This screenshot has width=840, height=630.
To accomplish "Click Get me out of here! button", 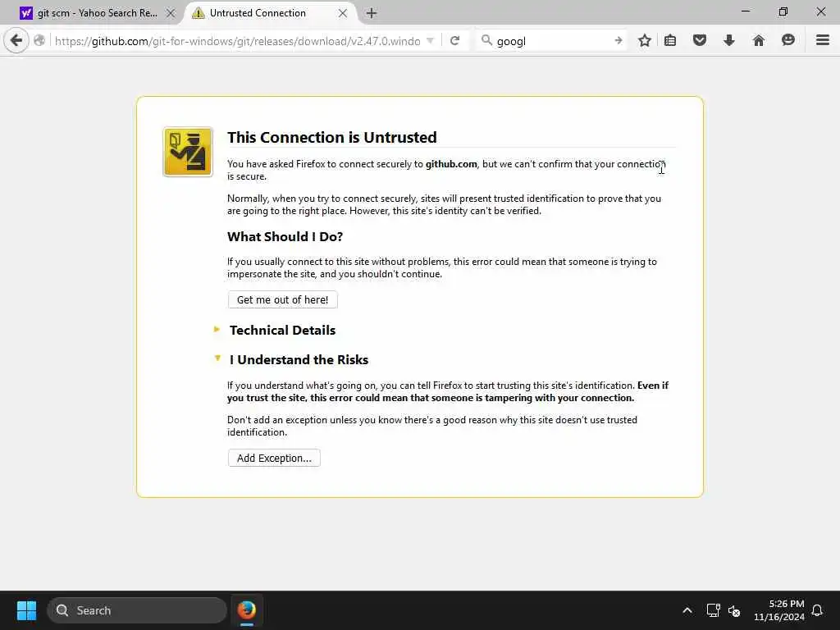I will pyautogui.click(x=282, y=299).
